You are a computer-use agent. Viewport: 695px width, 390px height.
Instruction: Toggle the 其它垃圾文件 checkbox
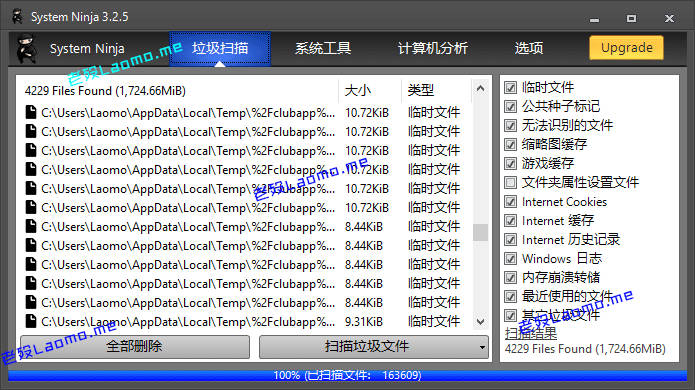click(x=511, y=315)
